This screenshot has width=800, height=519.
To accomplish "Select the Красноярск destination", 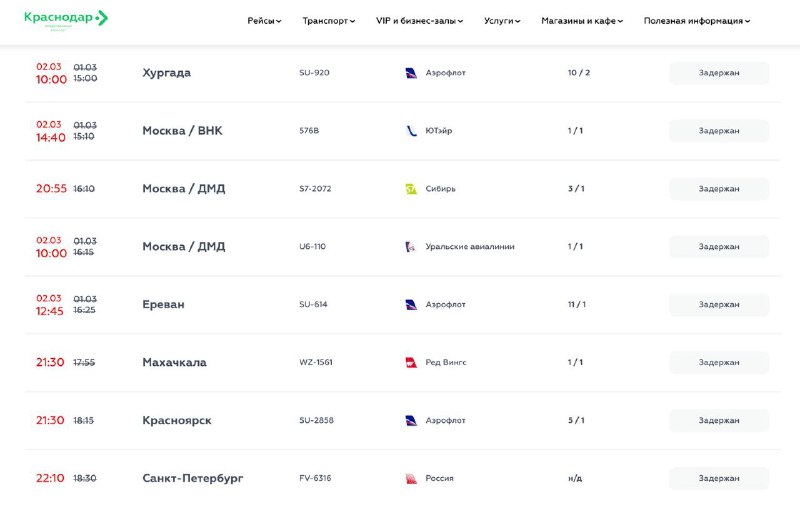I will [177, 421].
